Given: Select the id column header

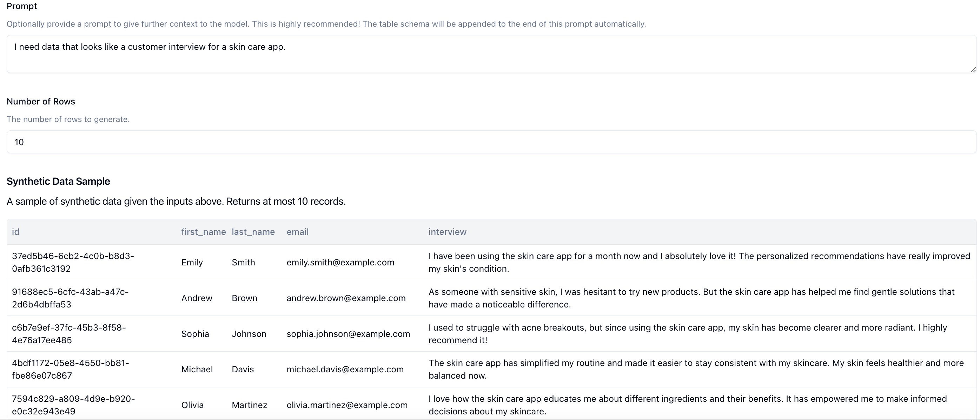Looking at the screenshot, I should 15,232.
